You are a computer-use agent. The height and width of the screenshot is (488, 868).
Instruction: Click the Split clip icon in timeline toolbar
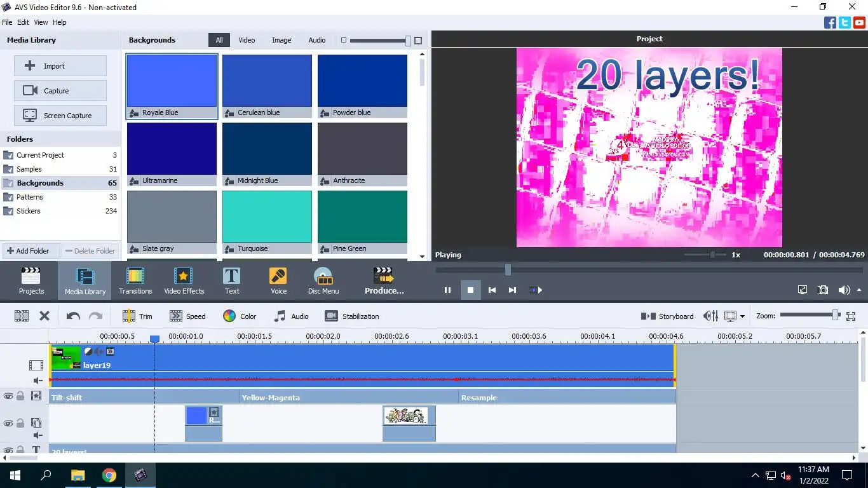point(22,316)
